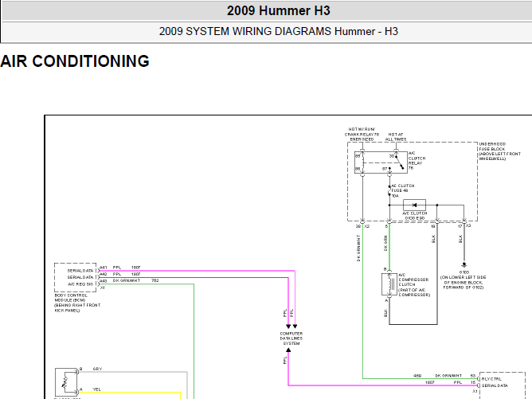Click the arrow pointing up to Computer Data Lines

tap(288, 350)
